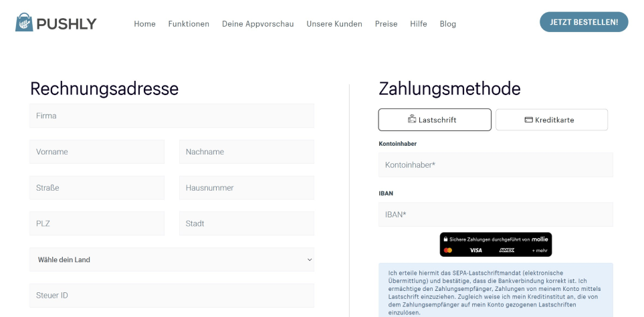Focus the Firma input field
The height and width of the screenshot is (317, 644).
point(171,116)
